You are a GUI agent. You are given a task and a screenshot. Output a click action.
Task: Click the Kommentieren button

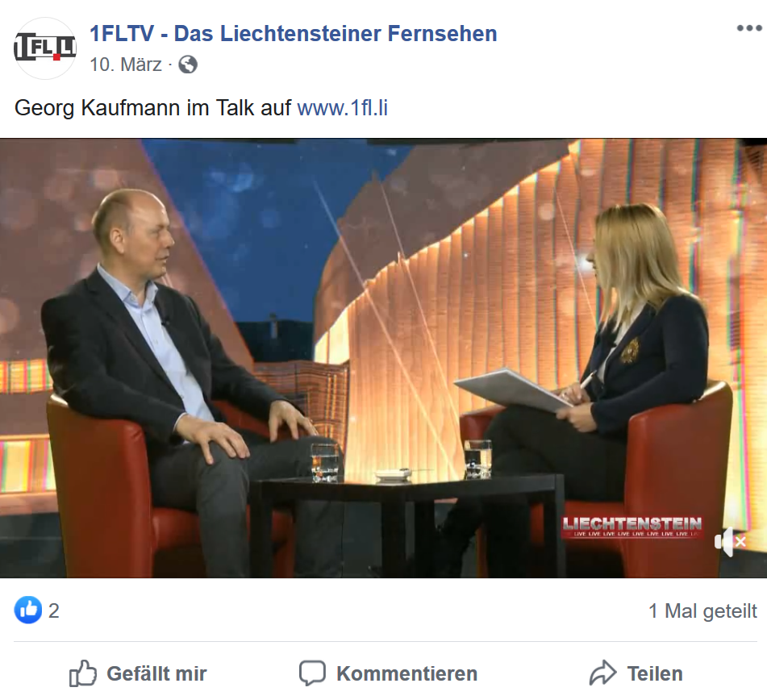coord(389,673)
